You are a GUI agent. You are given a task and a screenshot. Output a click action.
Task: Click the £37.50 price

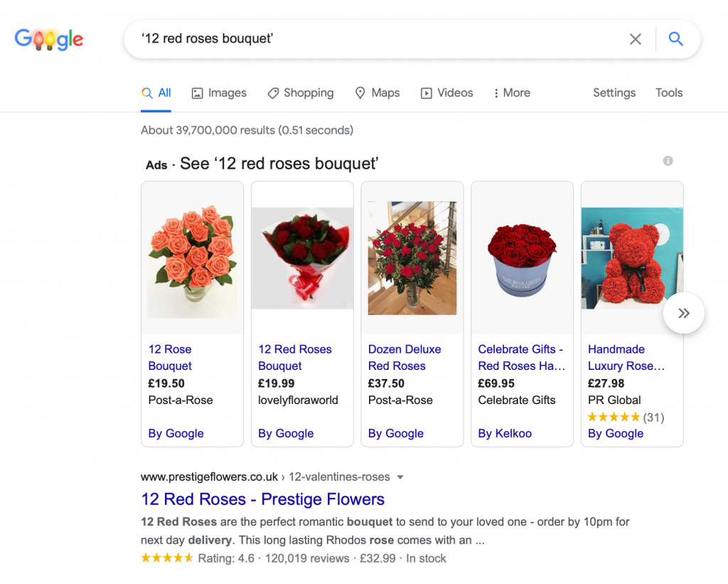coord(386,383)
